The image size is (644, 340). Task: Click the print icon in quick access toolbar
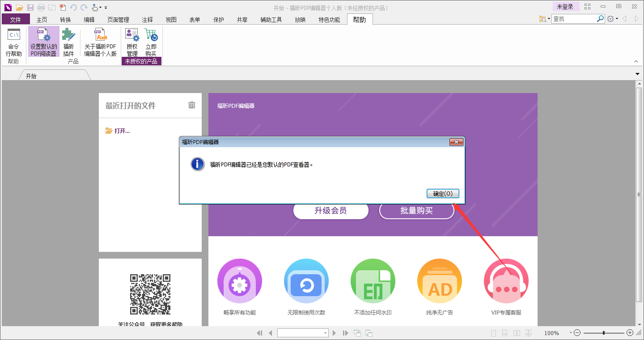40,7
